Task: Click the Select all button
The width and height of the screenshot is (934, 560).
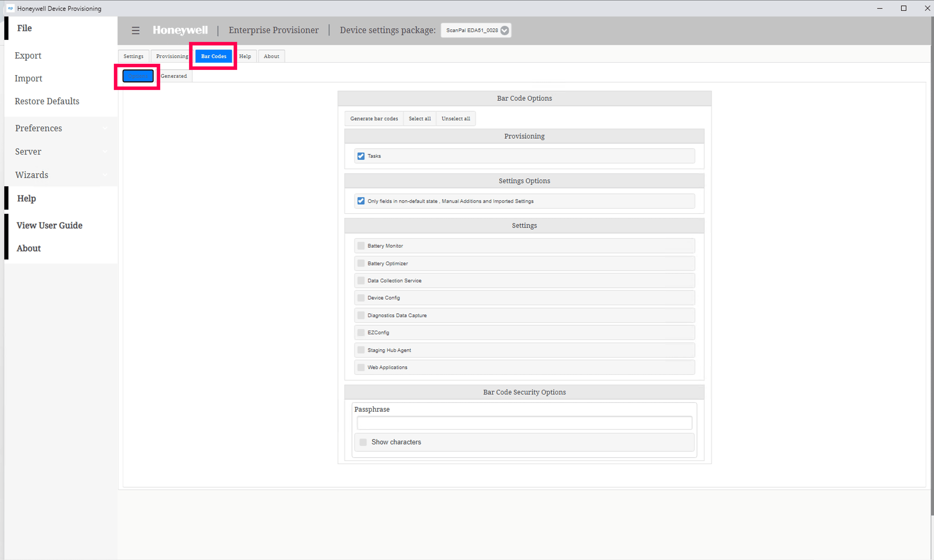Action: (419, 119)
